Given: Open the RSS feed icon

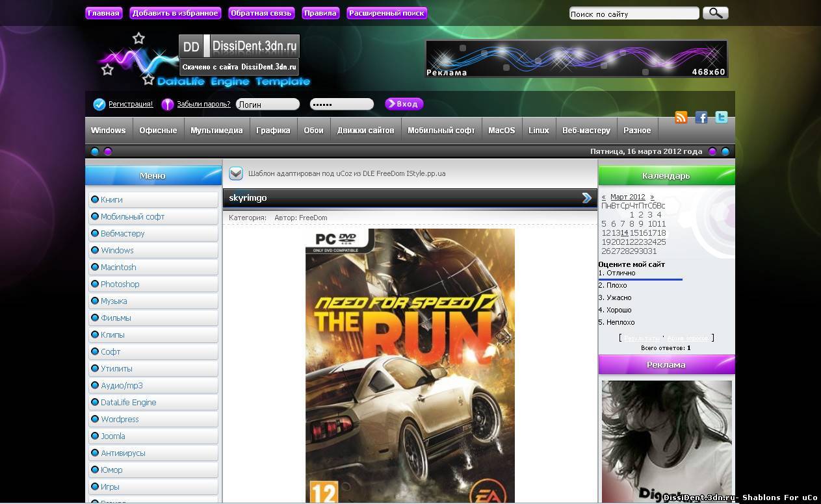Looking at the screenshot, I should point(681,117).
